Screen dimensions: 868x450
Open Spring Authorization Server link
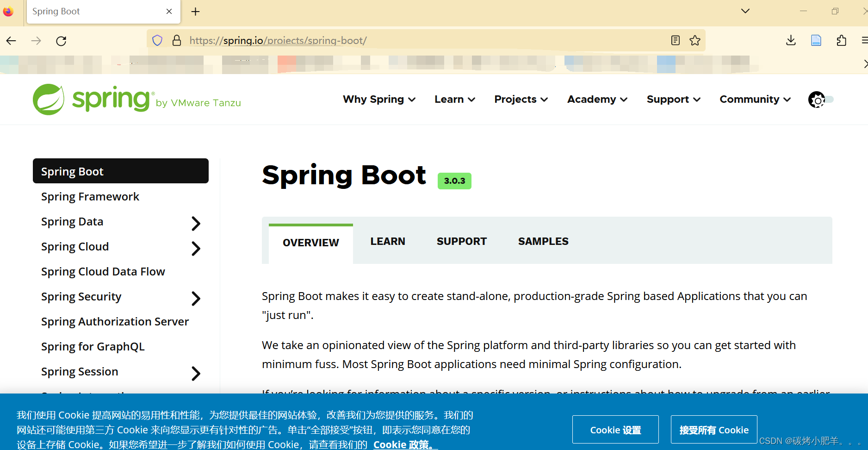pos(115,322)
